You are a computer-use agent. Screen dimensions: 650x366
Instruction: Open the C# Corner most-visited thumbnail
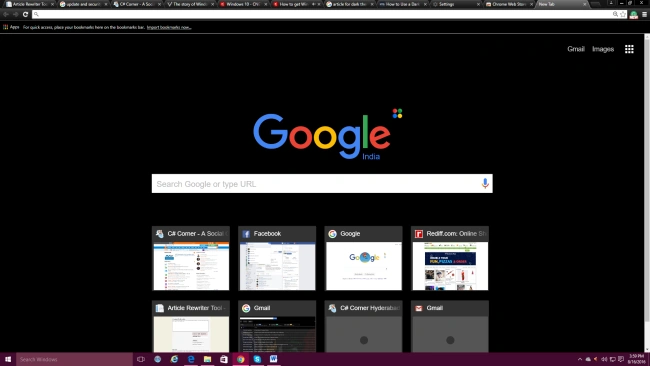[x=191, y=259]
